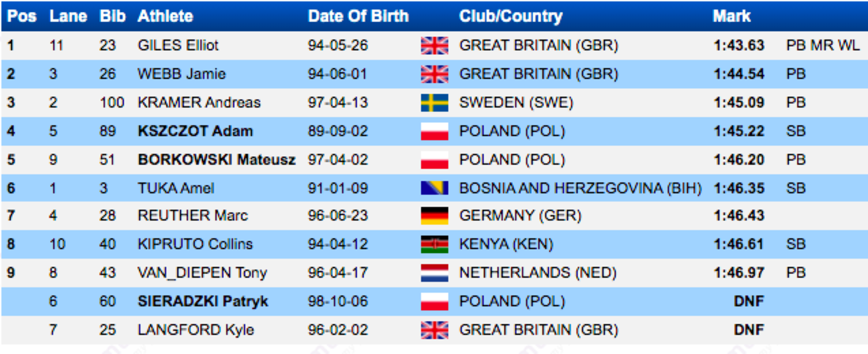Click the Club/Country column header

(x=511, y=16)
